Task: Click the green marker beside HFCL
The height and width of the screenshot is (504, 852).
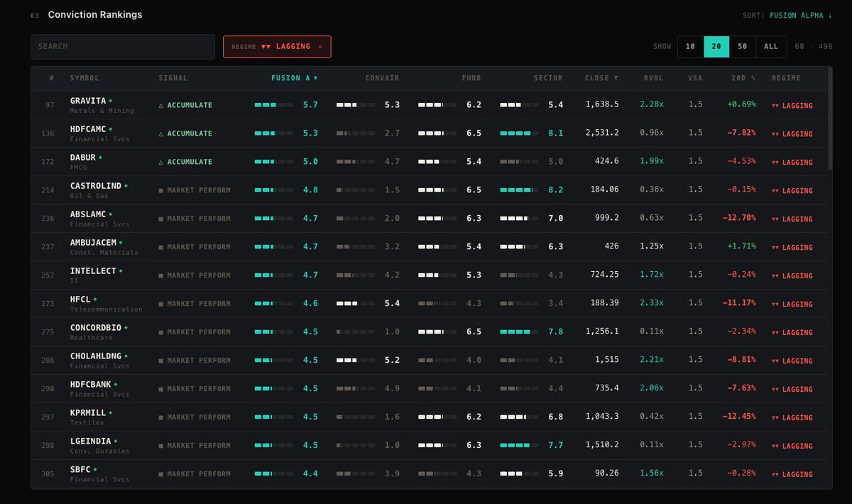Action: [x=95, y=300]
